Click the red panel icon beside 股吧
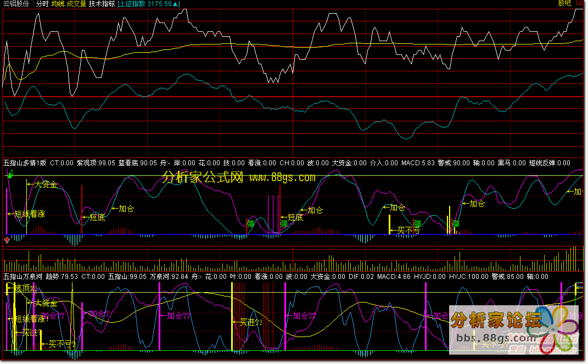This screenshot has height=364, width=588. click(x=579, y=3)
